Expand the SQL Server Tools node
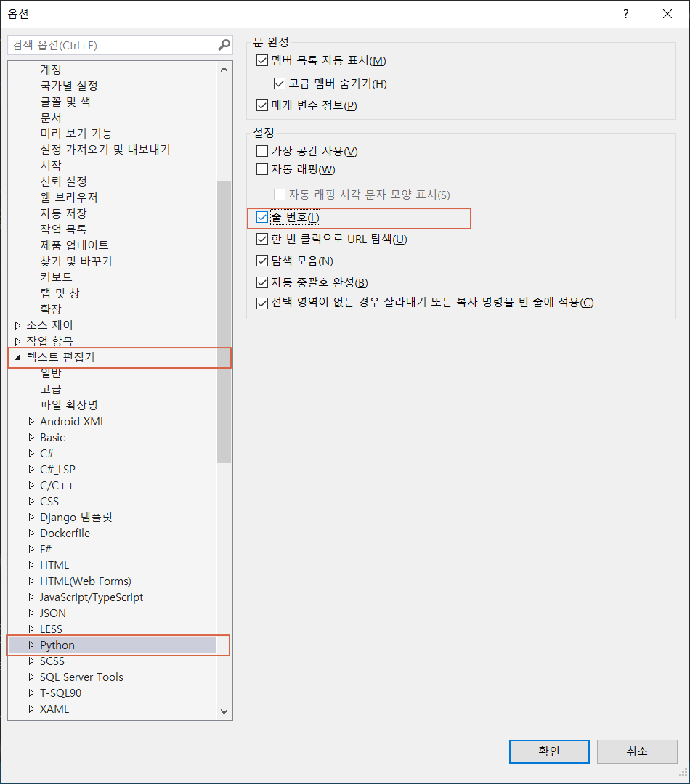Screen dimensions: 690x784 coord(31,677)
